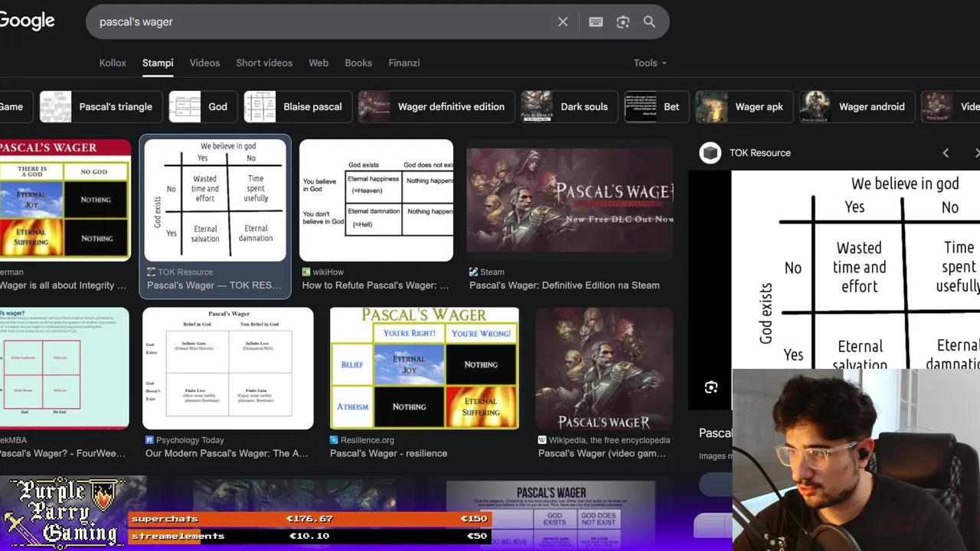Switch to the Videos tab
This screenshot has width=980, height=551.
(204, 63)
